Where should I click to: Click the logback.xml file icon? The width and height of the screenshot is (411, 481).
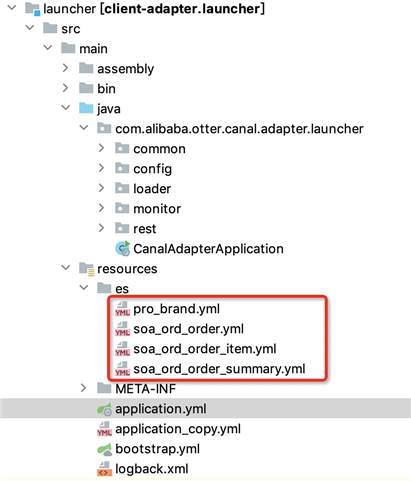click(x=104, y=469)
